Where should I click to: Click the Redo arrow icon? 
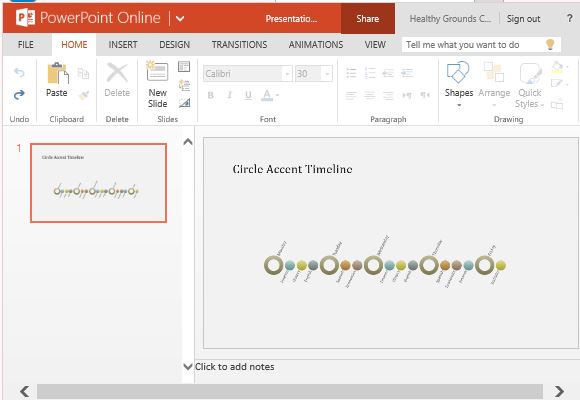click(x=19, y=95)
